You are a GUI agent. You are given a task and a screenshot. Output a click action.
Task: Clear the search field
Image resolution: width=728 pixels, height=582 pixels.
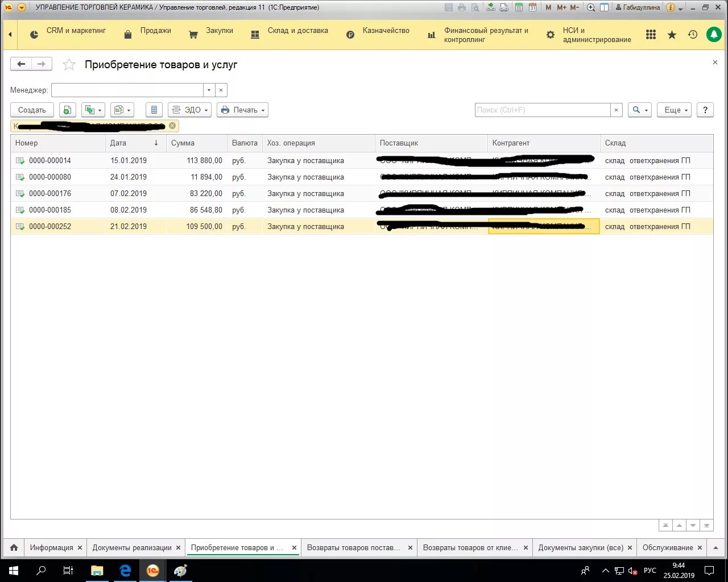tap(616, 110)
